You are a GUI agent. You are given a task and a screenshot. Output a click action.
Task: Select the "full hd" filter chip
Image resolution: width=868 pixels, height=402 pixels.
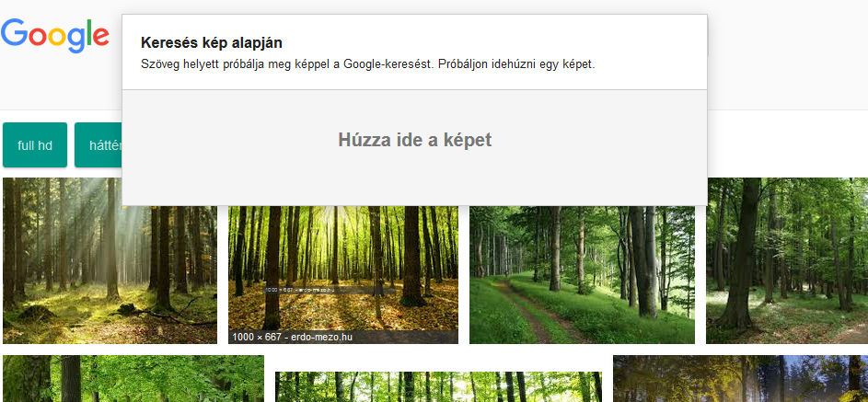[x=35, y=145]
